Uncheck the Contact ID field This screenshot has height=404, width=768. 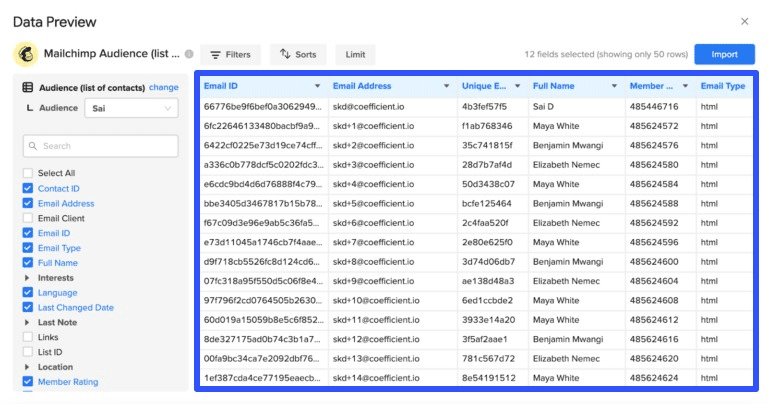(28, 188)
